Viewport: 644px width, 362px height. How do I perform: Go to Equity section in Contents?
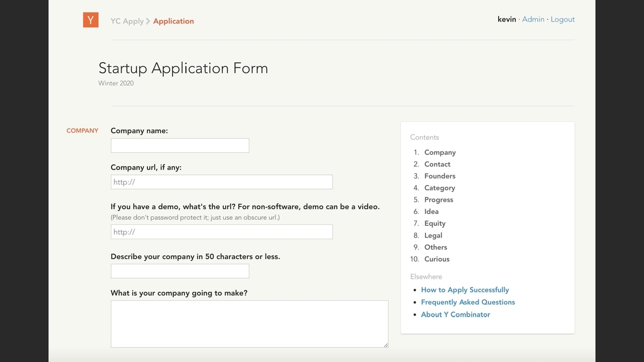click(435, 223)
